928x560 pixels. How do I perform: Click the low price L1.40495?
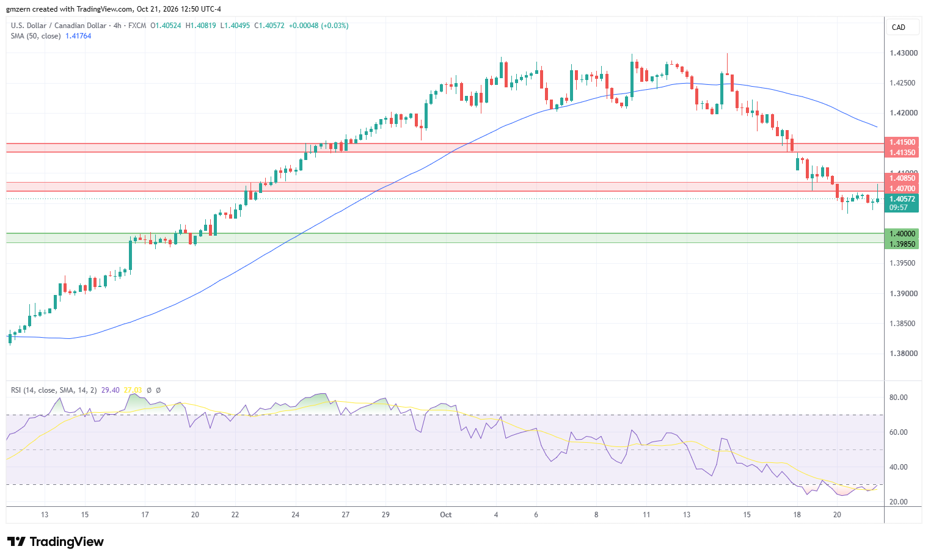click(235, 26)
